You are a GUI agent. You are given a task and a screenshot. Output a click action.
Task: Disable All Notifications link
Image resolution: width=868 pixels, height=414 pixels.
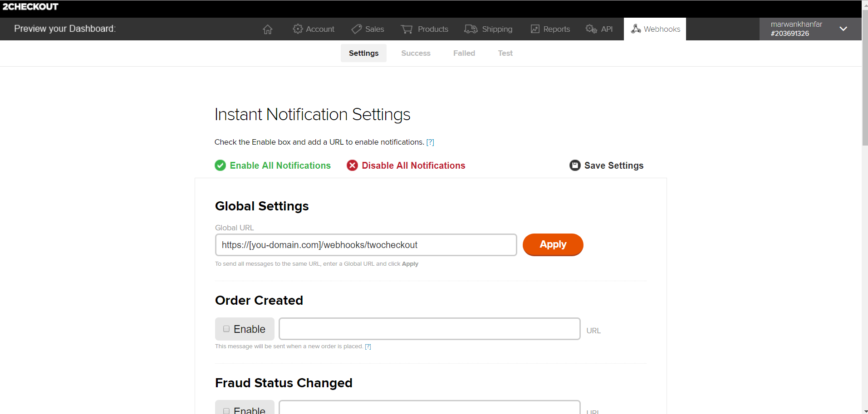(413, 166)
